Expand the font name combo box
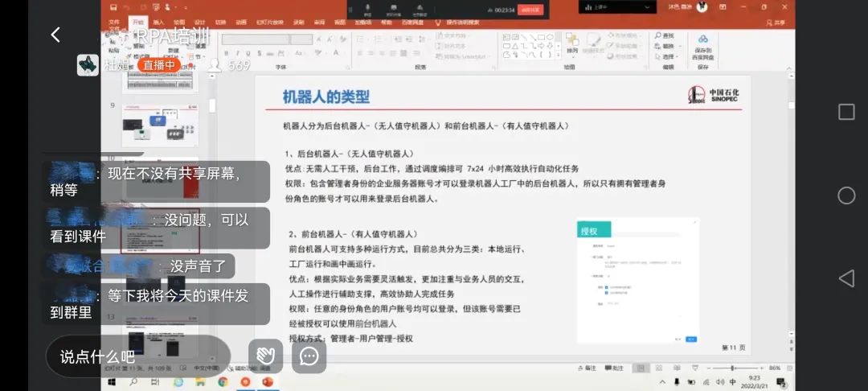 tap(267, 39)
